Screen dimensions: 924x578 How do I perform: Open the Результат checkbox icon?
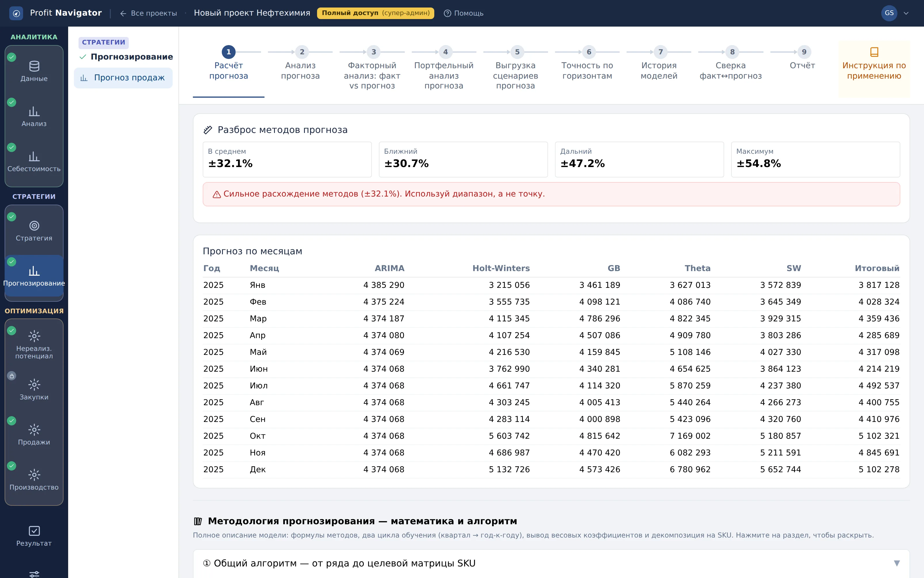pos(34,531)
